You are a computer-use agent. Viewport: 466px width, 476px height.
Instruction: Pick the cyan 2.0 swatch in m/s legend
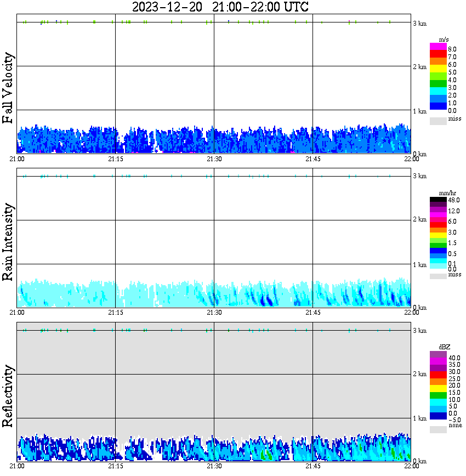coord(439,91)
